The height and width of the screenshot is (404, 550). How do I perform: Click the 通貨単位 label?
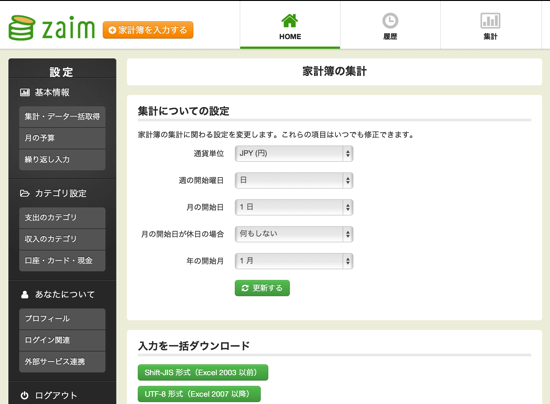[209, 154]
